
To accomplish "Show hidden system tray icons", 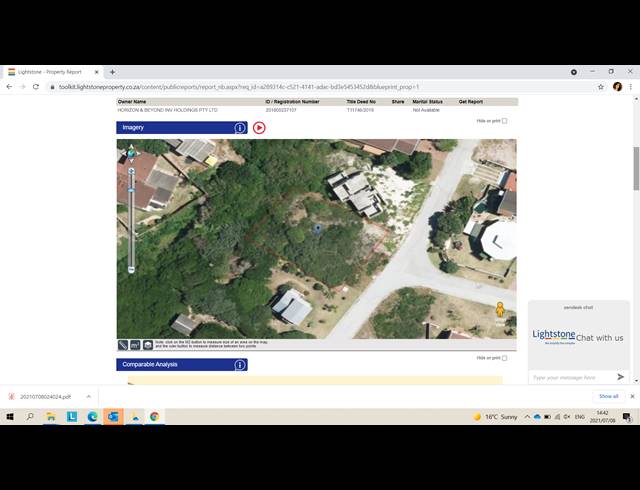I will click(x=527, y=417).
